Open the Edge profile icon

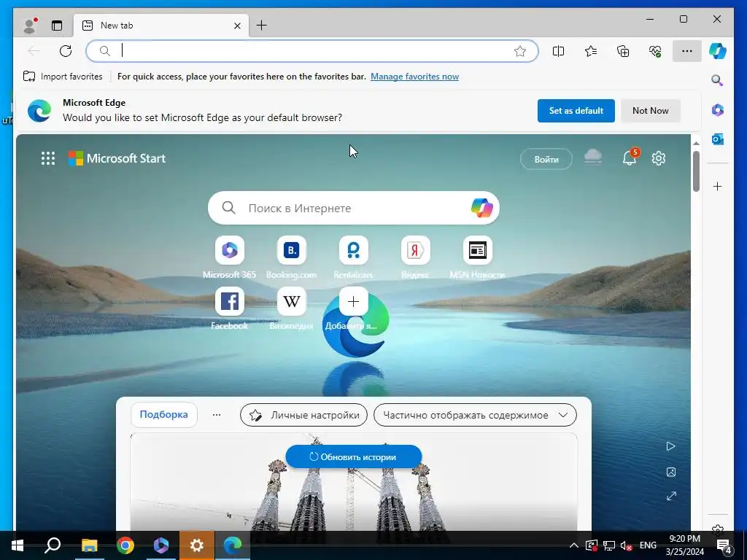tap(30, 26)
